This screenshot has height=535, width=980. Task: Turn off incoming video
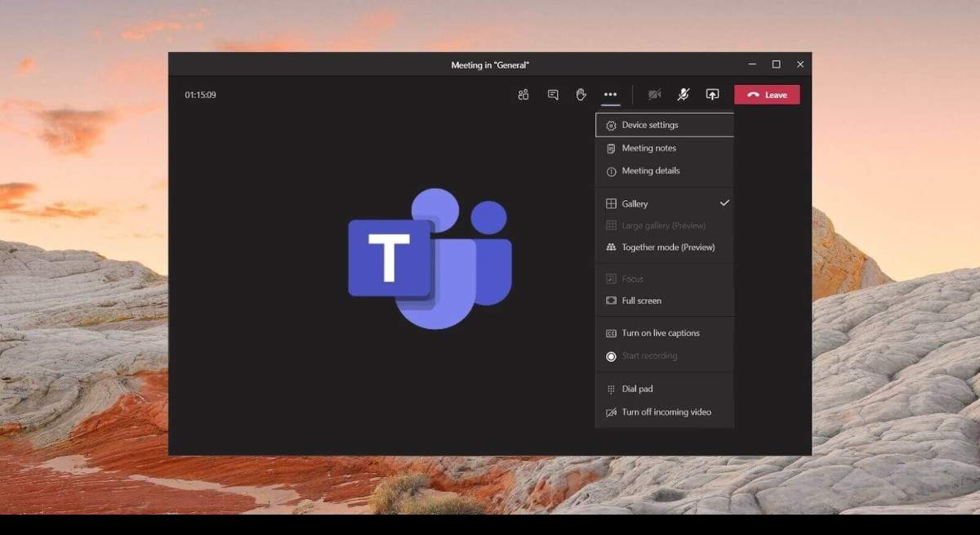665,412
